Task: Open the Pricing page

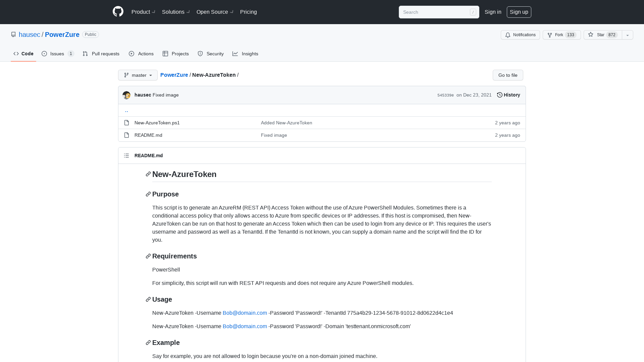Action: click(249, 12)
